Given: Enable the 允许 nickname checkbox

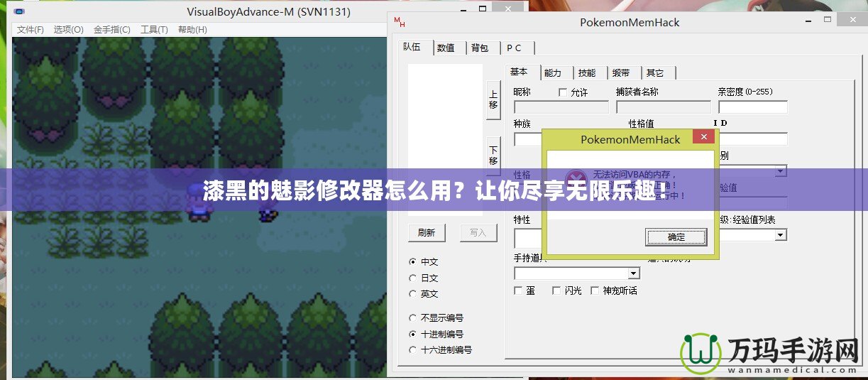Looking at the screenshot, I should (564, 92).
